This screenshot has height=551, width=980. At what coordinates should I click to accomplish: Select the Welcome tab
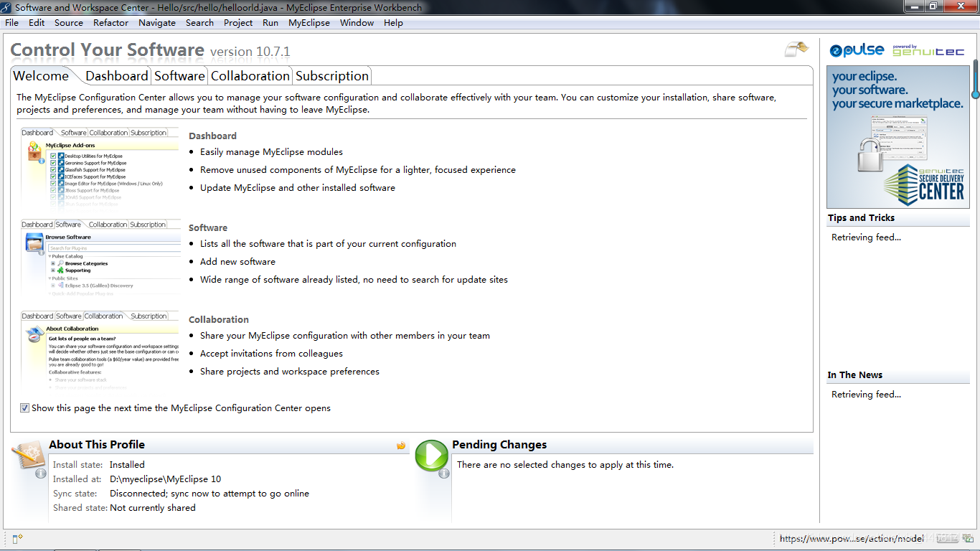(41, 75)
